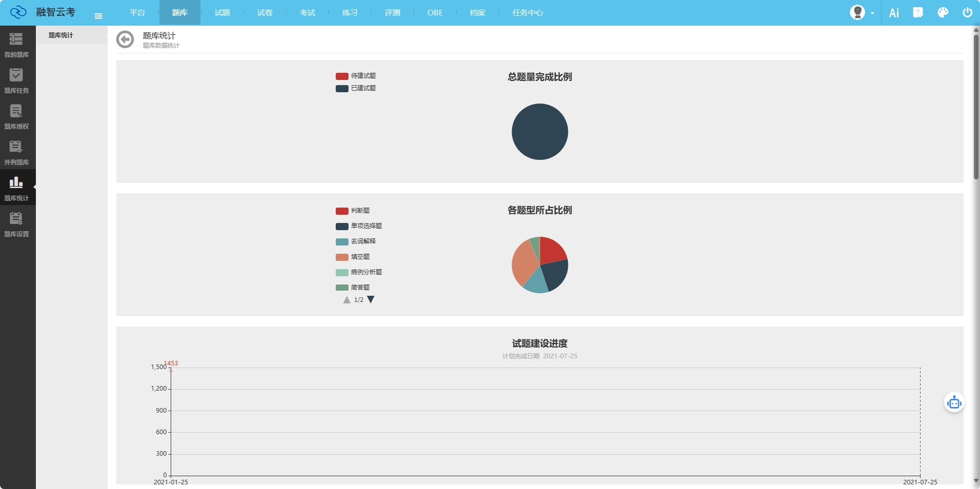Image resolution: width=980 pixels, height=489 pixels.
Task: Open 外购题库 sidebar icon
Action: [16, 152]
